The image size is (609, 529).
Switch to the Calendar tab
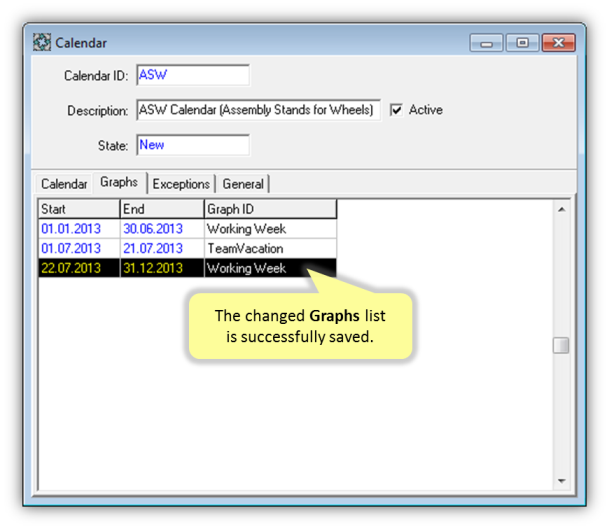[64, 184]
